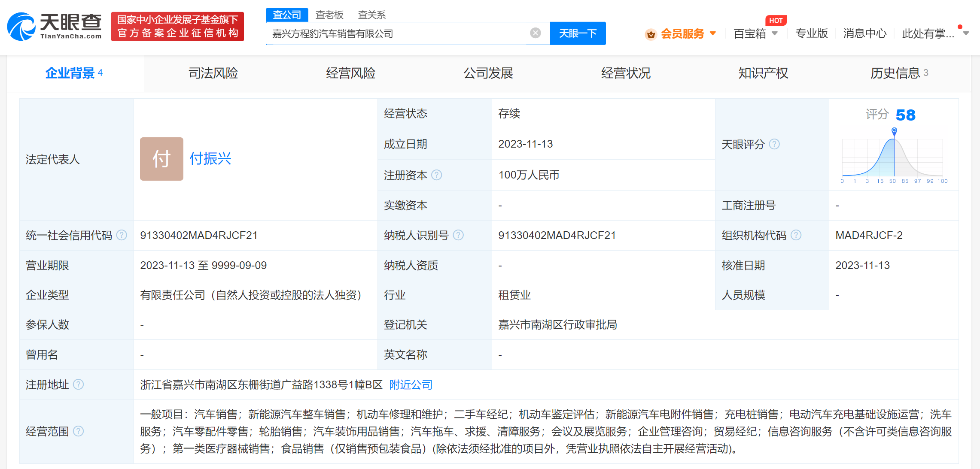Click the TianYanCha logo

click(x=55, y=27)
